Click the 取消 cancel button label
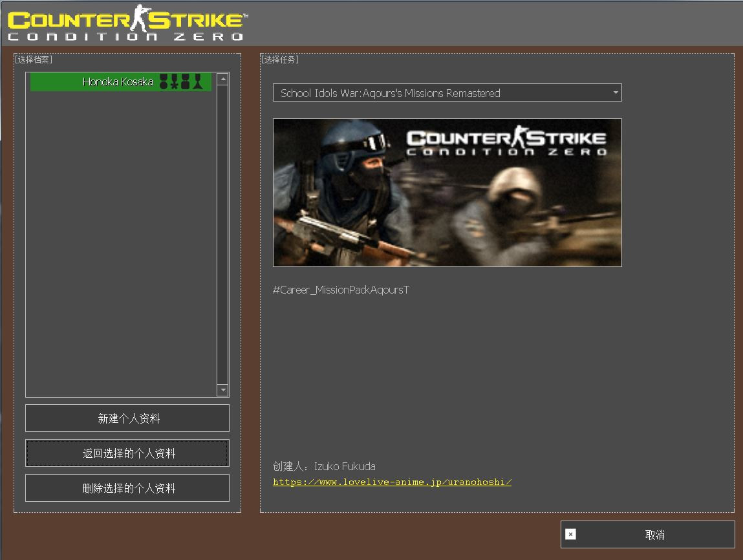This screenshot has height=560, width=743. 654,535
